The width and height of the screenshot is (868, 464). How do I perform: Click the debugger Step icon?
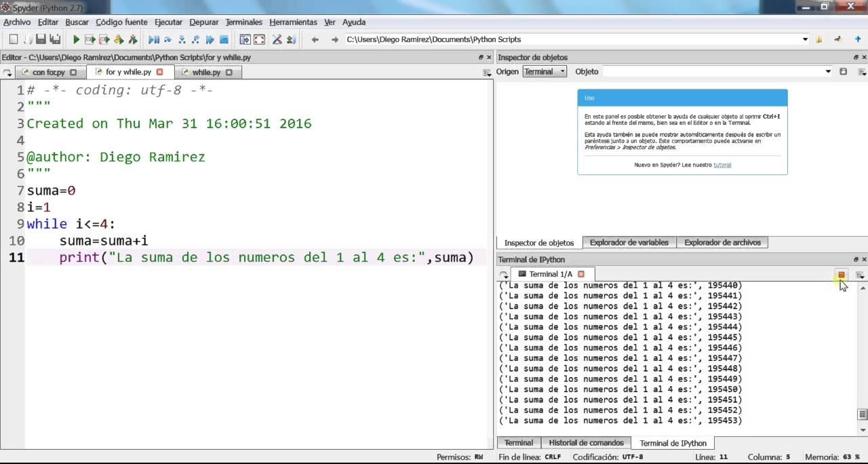[x=167, y=39]
